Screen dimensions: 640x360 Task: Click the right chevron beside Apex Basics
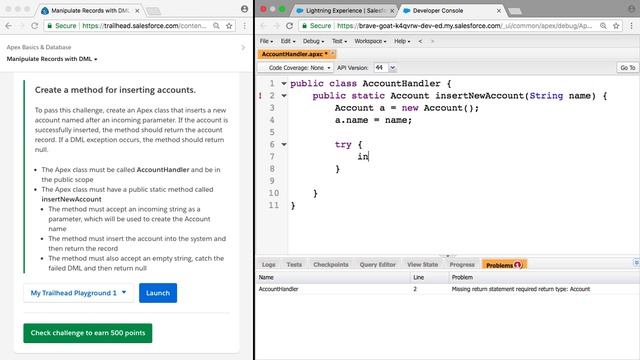(x=243, y=48)
